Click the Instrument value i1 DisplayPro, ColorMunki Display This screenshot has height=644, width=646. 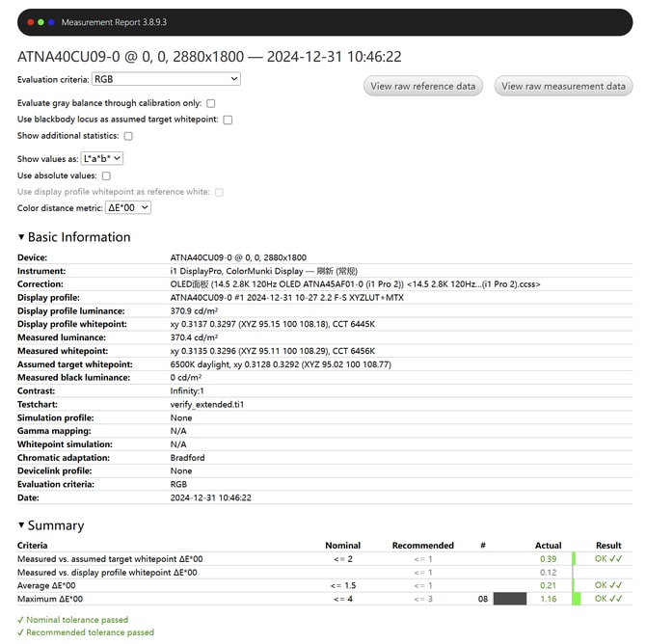coord(263,271)
